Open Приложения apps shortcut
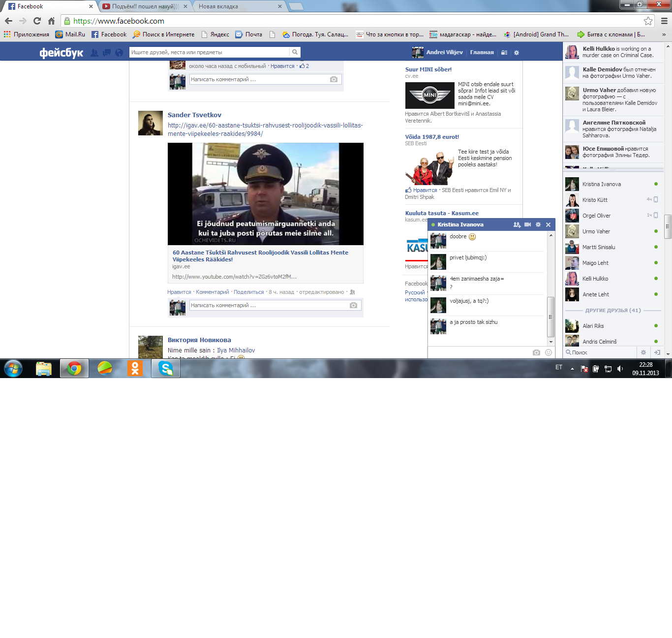The width and height of the screenshot is (672, 638). [27, 34]
